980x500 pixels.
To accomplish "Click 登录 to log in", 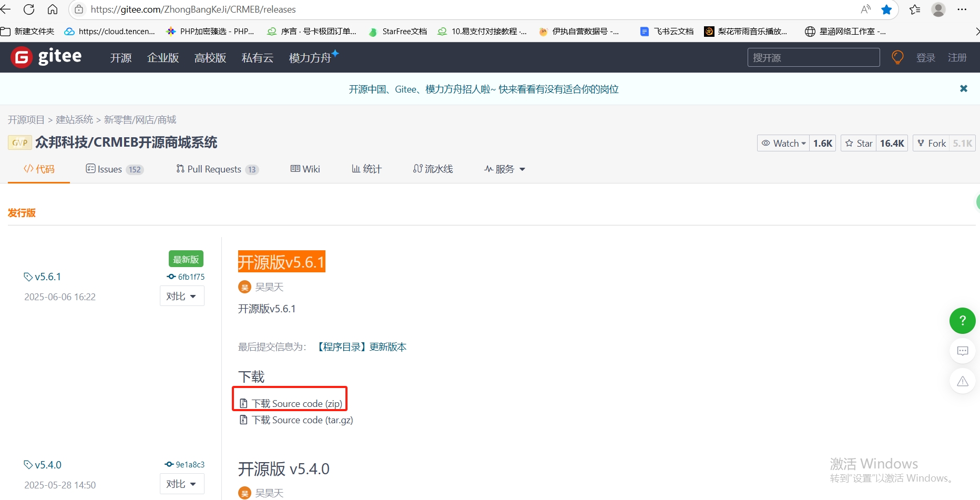I will [x=926, y=58].
